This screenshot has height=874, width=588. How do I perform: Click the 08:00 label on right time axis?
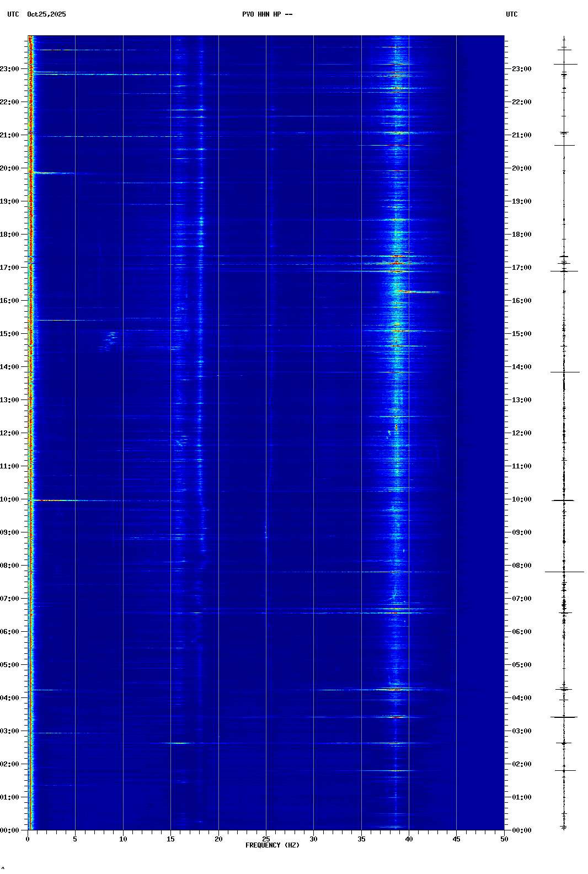click(521, 566)
